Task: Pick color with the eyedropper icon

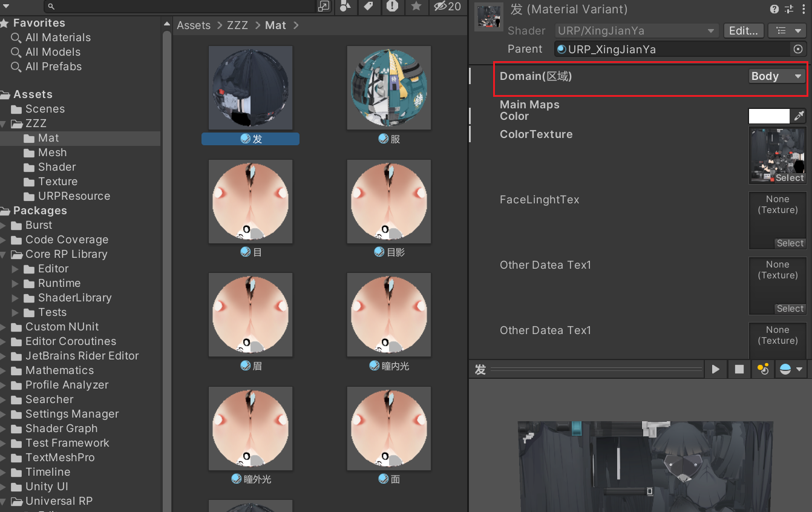Action: tap(799, 116)
